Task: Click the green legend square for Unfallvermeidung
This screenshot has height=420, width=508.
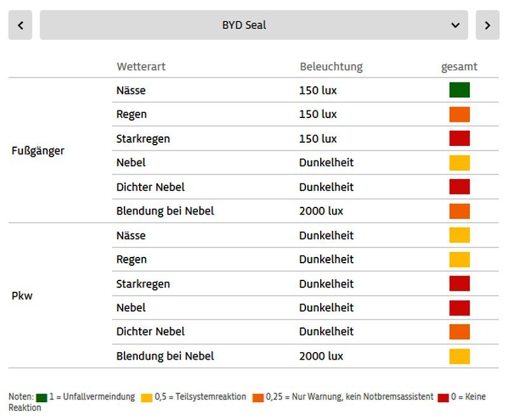Action: 42,398
